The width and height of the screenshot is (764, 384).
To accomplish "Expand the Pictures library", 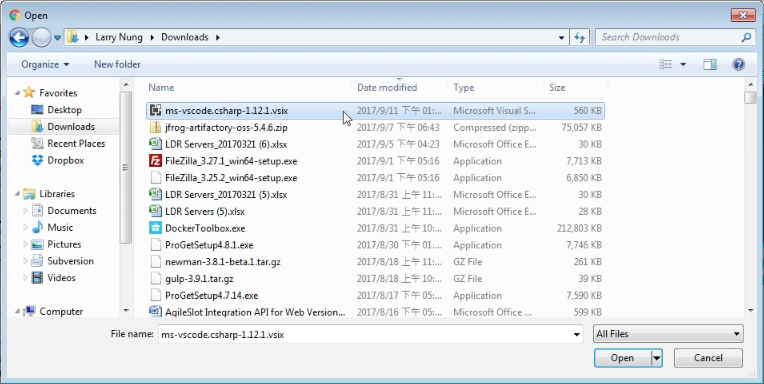I will click(x=25, y=244).
